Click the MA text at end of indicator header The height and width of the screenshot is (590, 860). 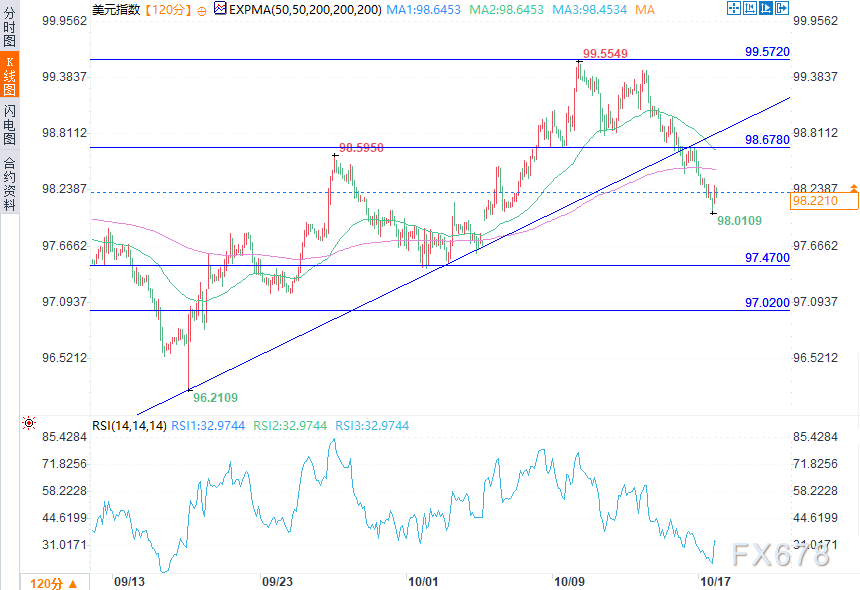646,10
